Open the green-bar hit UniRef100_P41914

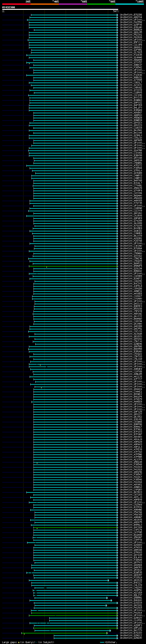point(131,613)
